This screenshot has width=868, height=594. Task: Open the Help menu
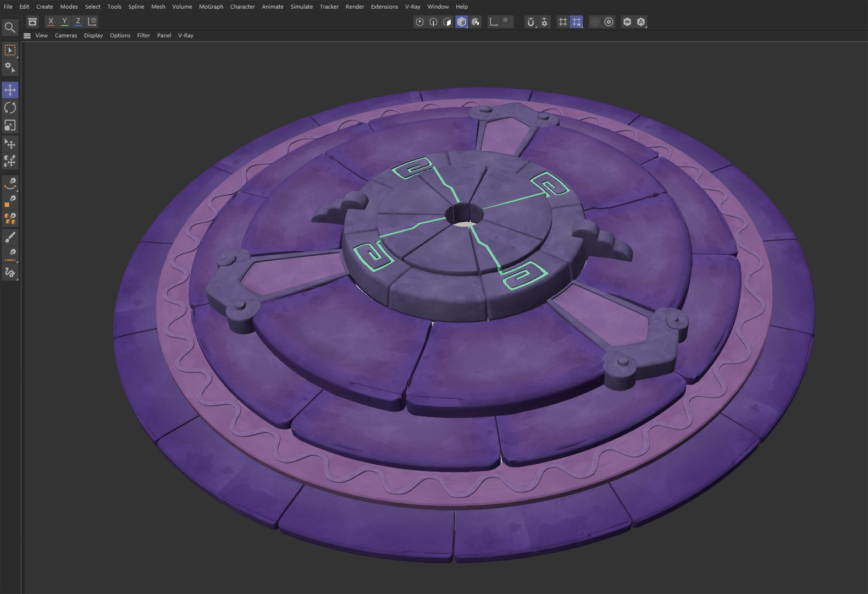462,7
